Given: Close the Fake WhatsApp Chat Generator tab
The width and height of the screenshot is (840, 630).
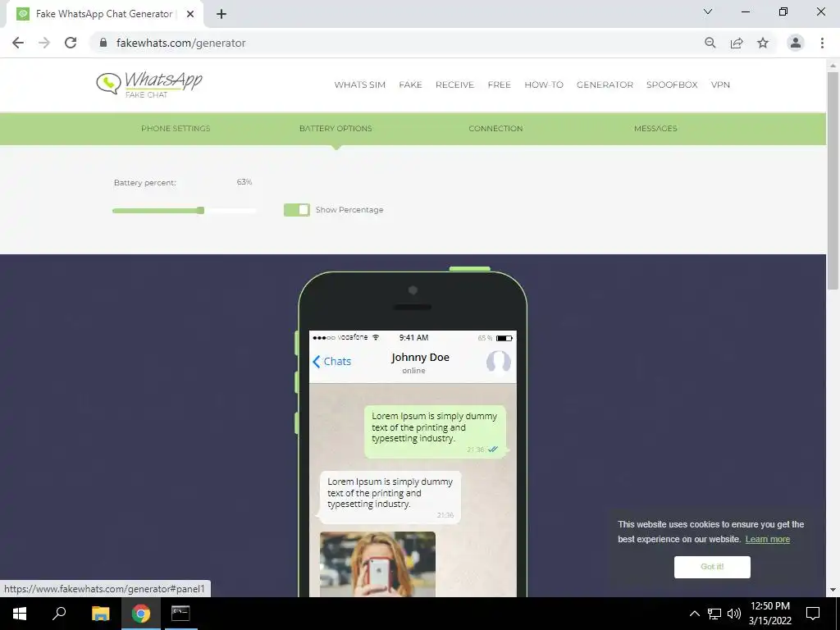Looking at the screenshot, I should (x=189, y=14).
